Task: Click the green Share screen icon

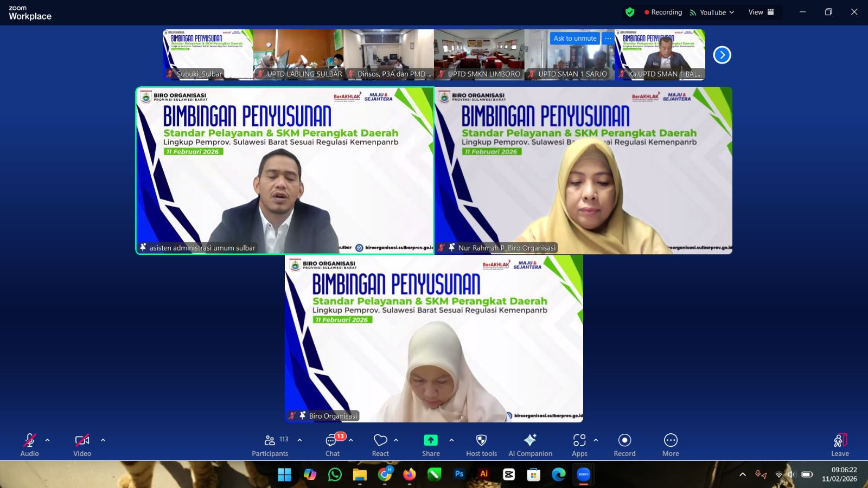Action: pos(431,440)
